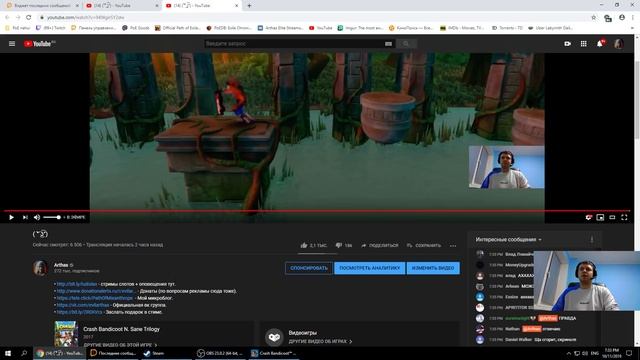Enter fullscreen mode

624,218
